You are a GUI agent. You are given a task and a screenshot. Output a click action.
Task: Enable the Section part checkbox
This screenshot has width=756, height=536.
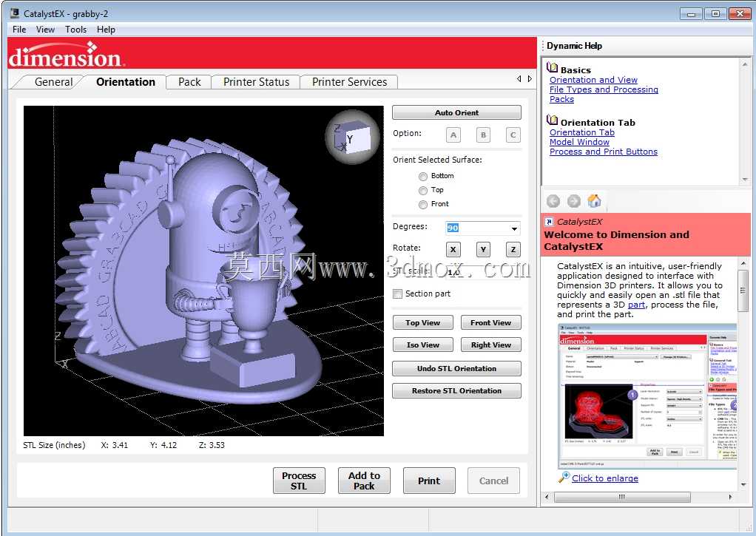398,294
